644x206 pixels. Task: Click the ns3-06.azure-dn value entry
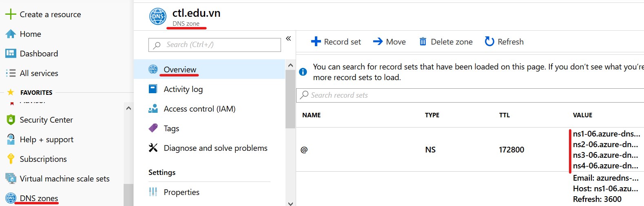tap(606, 155)
